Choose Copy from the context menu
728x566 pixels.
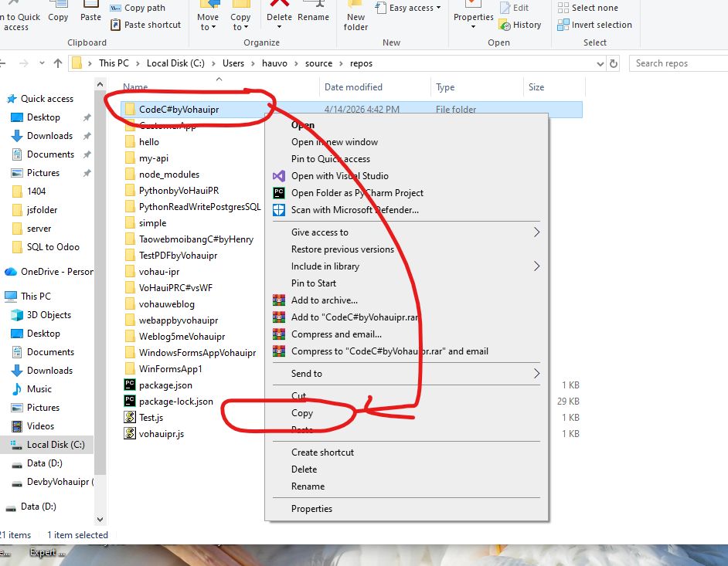click(302, 413)
